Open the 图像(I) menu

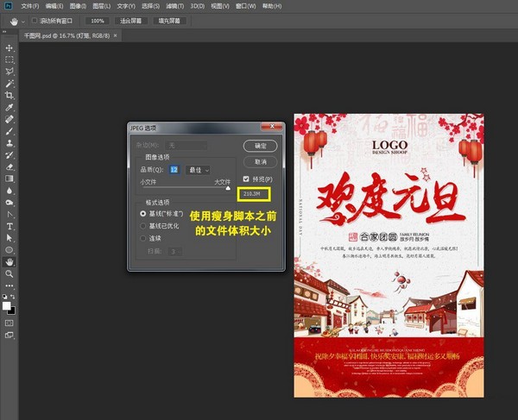coord(78,6)
